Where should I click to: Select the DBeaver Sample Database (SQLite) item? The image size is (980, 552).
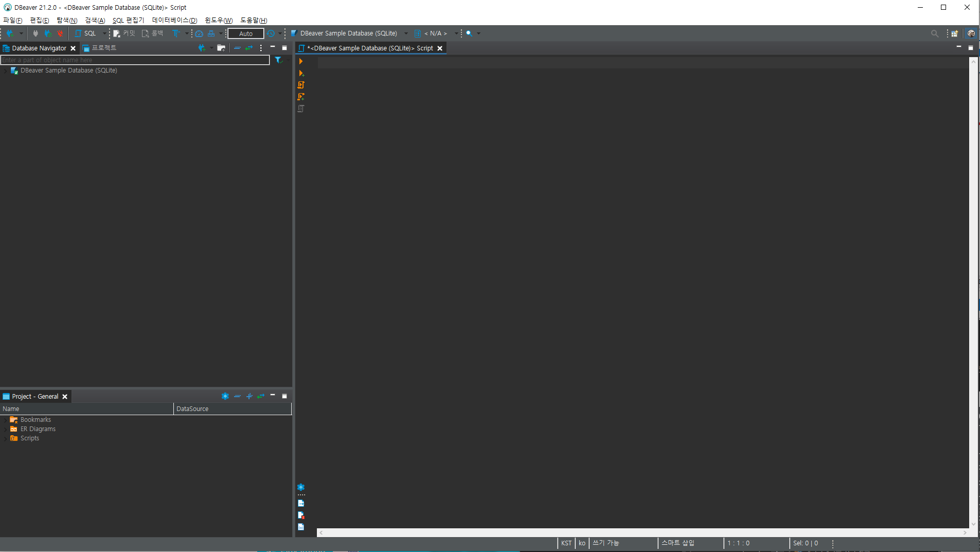[x=69, y=70]
